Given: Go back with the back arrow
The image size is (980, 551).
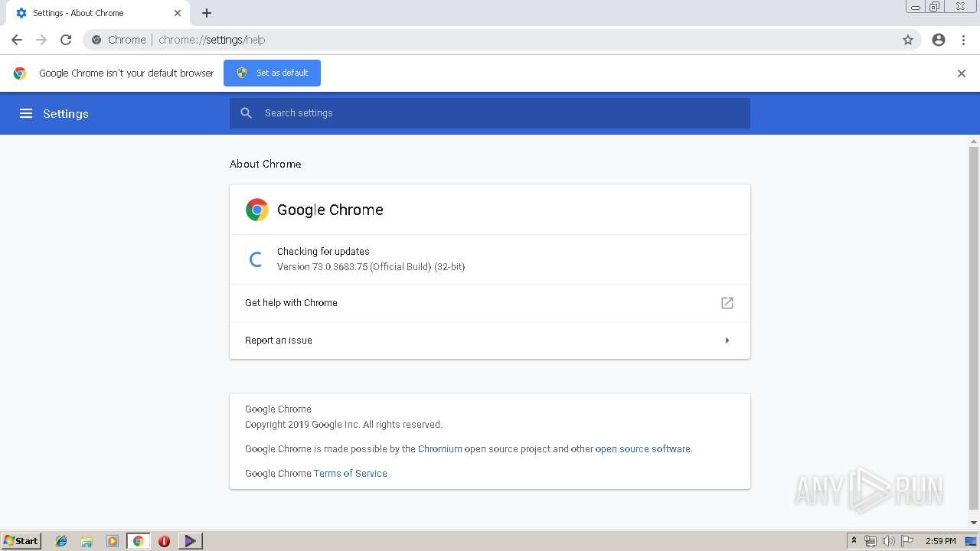Looking at the screenshot, I should pos(17,40).
